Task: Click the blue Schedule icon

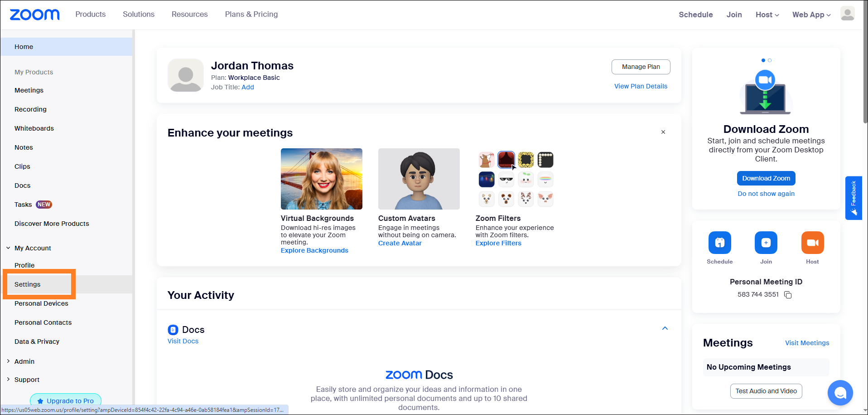Action: click(x=719, y=243)
